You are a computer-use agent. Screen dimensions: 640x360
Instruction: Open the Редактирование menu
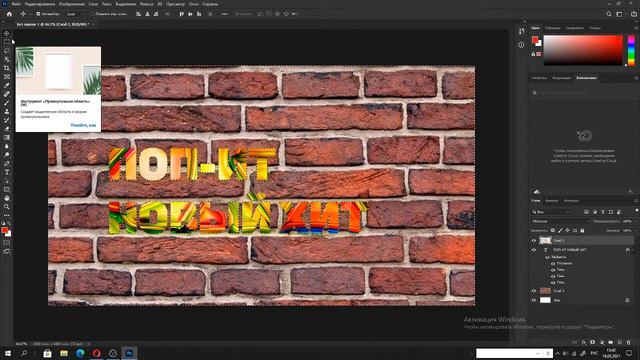pos(40,4)
